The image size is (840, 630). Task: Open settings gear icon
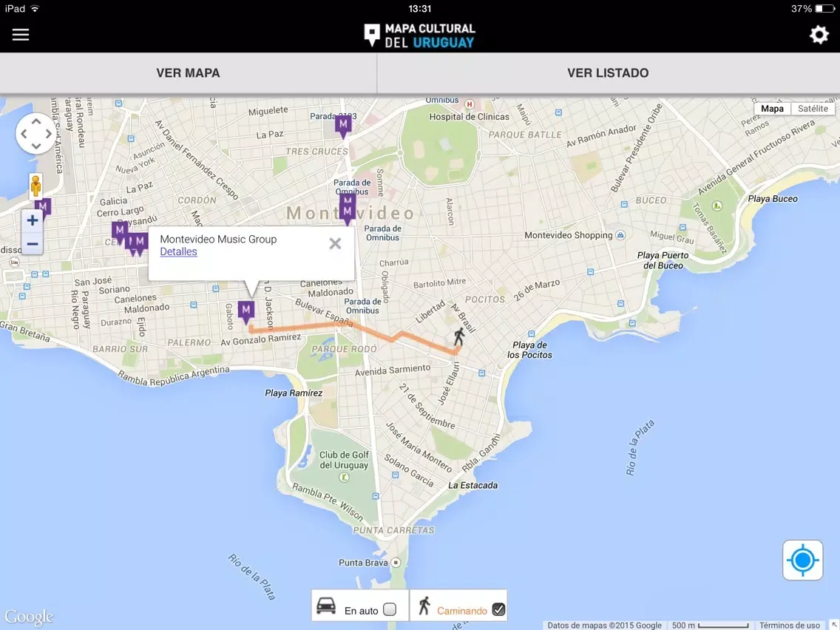pos(819,35)
